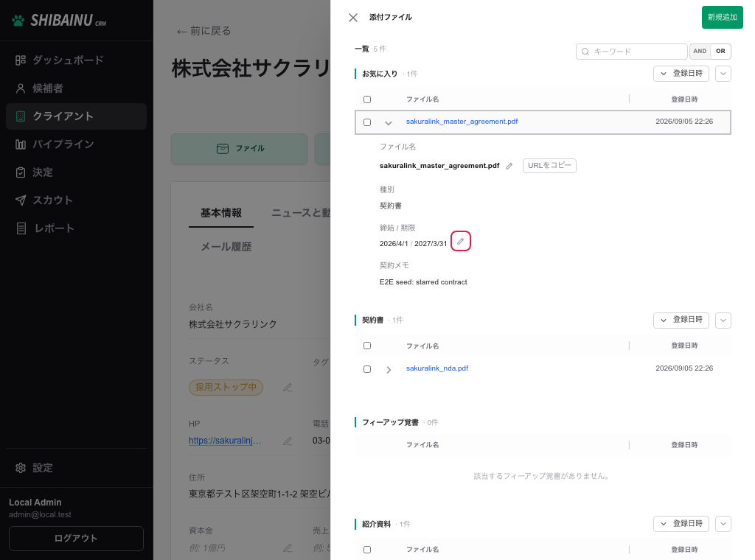Viewport: 755px width, 560px height.
Task: Go to ダッシュボード in the sidebar
Action: 76,60
